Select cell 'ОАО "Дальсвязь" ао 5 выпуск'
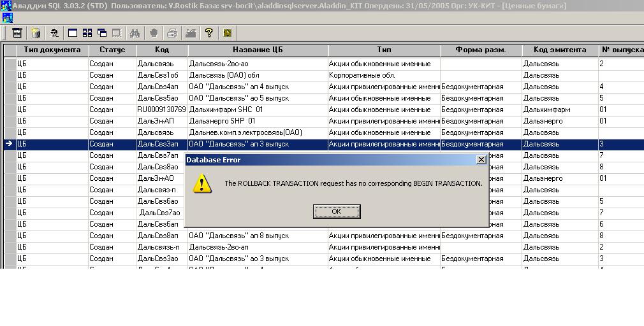 click(258, 99)
